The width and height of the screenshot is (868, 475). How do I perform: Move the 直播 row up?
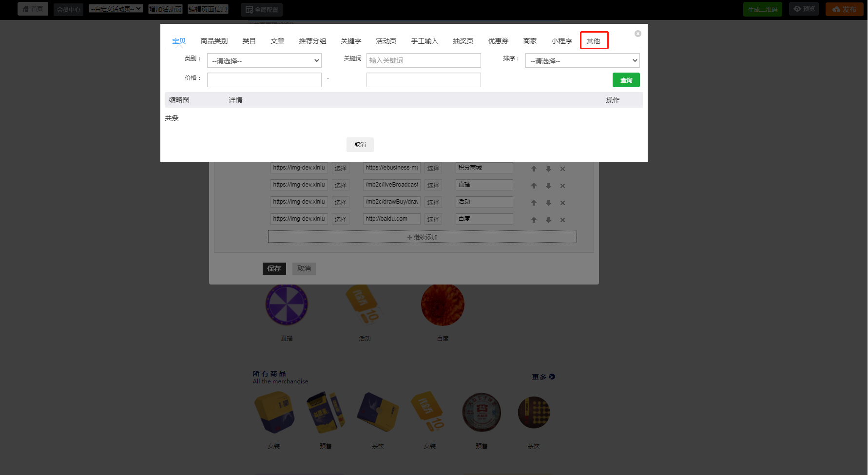(x=534, y=186)
